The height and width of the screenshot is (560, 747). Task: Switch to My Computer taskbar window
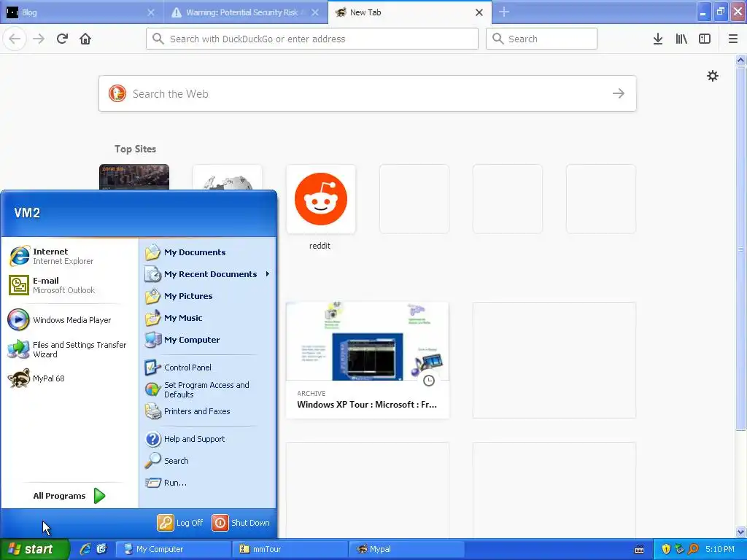click(174, 549)
